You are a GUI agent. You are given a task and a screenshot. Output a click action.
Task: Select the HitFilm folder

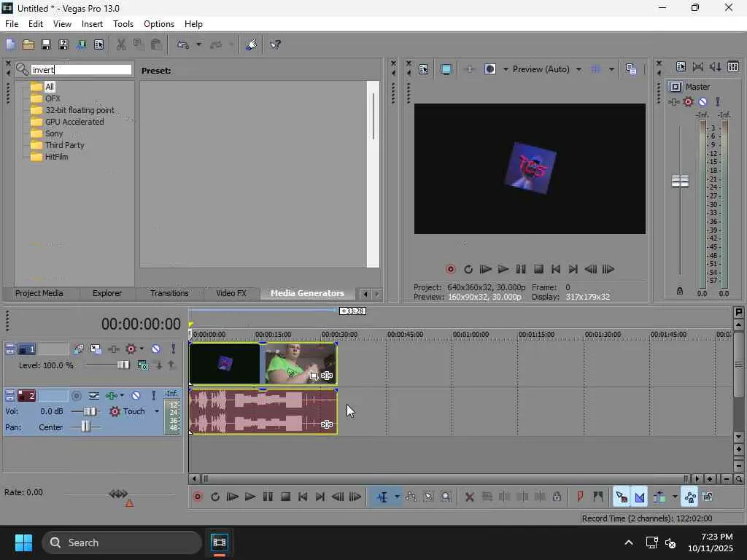[x=56, y=157]
